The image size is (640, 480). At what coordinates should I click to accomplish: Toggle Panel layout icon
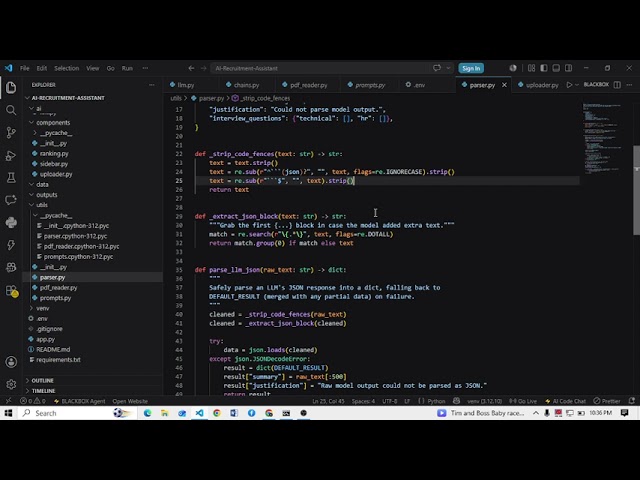[556, 68]
